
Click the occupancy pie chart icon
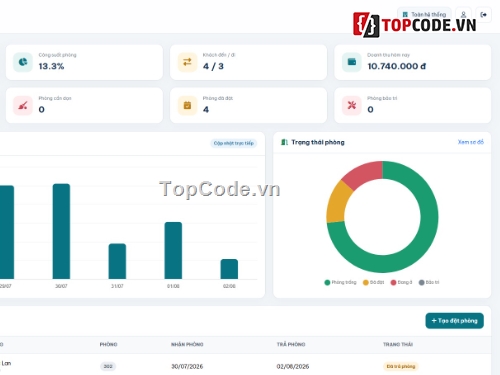(23, 62)
